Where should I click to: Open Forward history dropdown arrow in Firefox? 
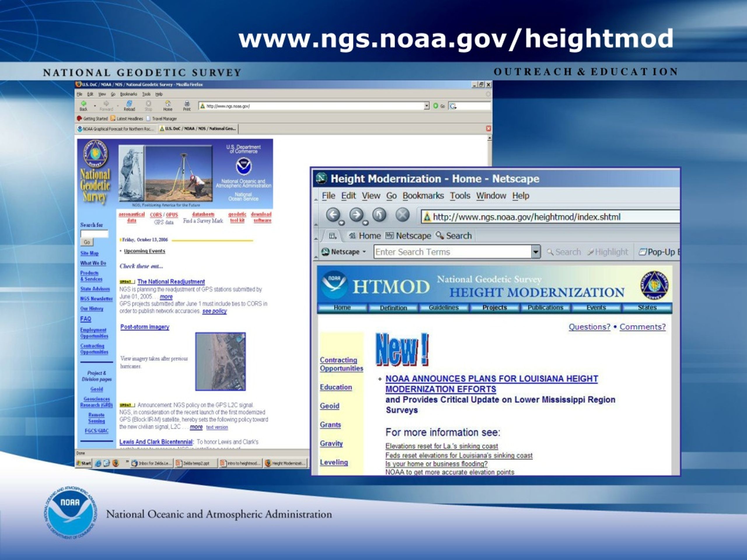pos(118,106)
